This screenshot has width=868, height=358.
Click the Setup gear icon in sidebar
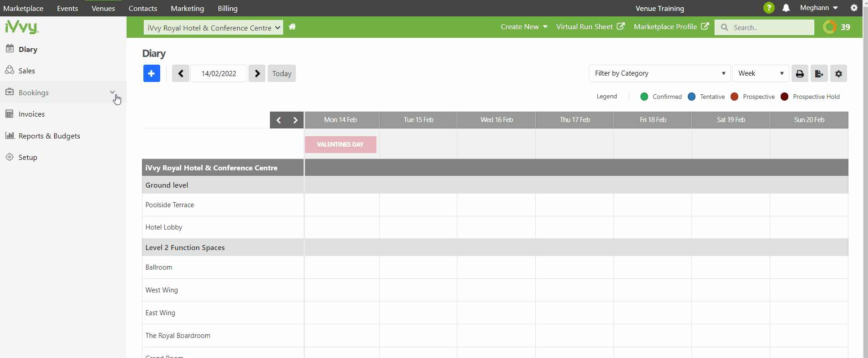tap(10, 157)
